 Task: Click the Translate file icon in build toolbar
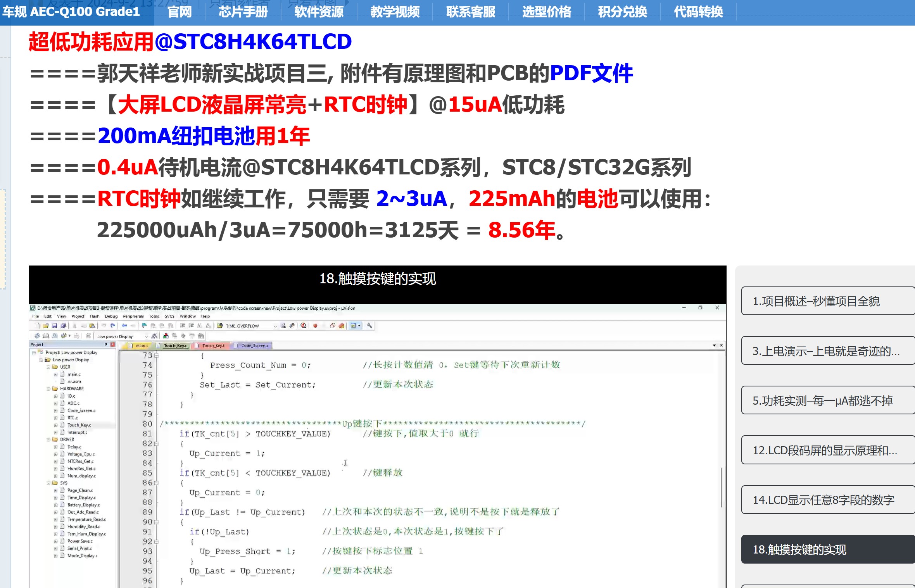37,336
